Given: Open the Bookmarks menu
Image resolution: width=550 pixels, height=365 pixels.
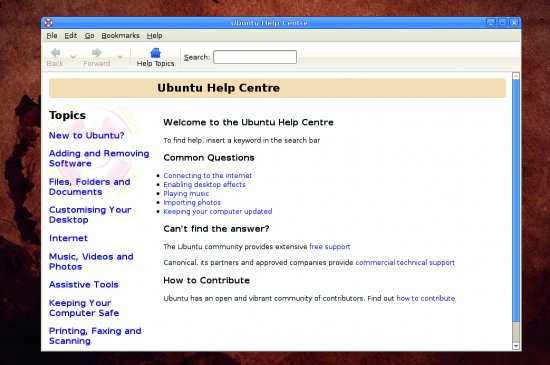Looking at the screenshot, I should 120,36.
